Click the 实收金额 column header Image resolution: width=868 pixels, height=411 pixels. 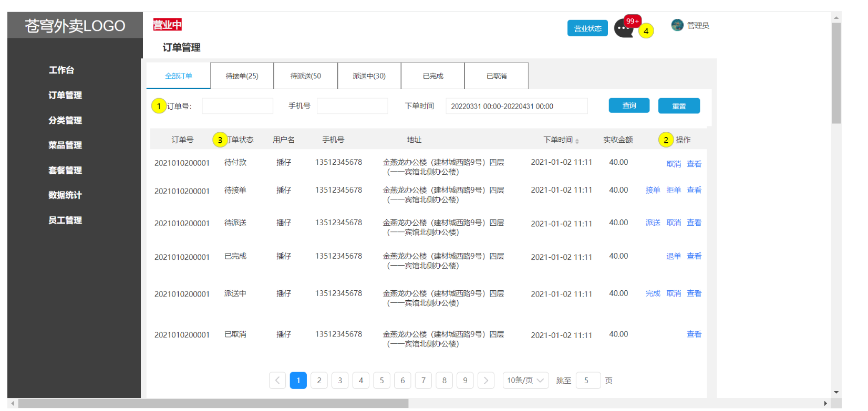click(618, 140)
